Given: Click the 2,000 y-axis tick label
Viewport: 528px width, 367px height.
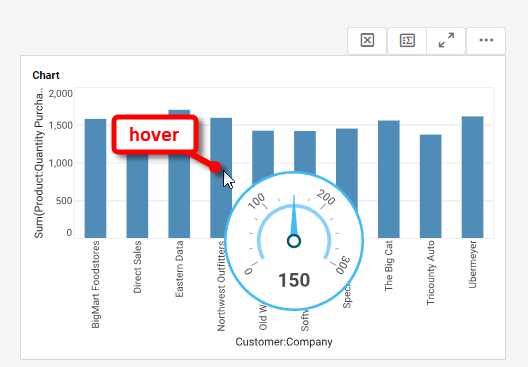Looking at the screenshot, I should pos(61,93).
